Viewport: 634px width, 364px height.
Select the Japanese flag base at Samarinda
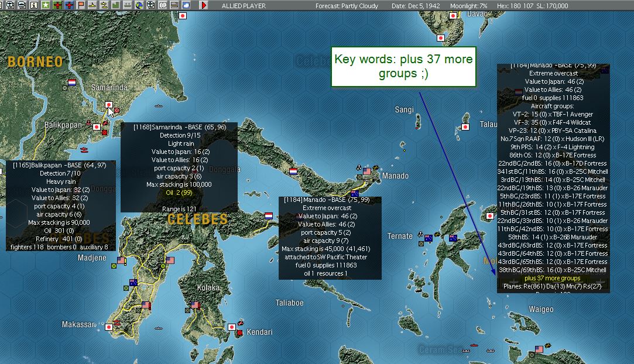coord(108,105)
